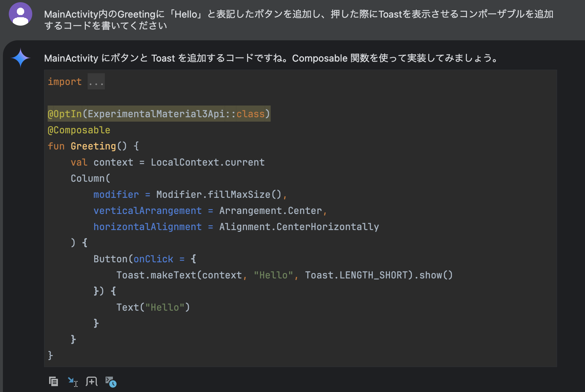585x392 pixels.
Task: Click the Gemini sparkle icon
Action: click(21, 58)
